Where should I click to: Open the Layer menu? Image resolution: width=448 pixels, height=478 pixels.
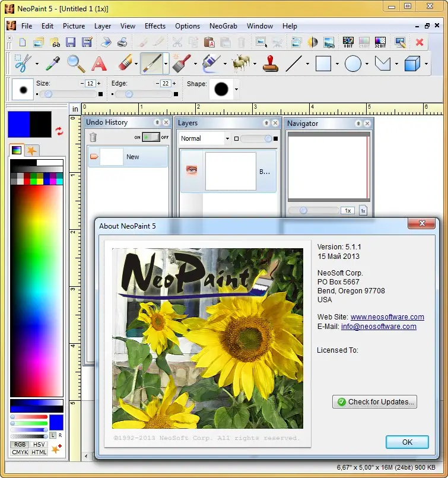click(x=103, y=26)
